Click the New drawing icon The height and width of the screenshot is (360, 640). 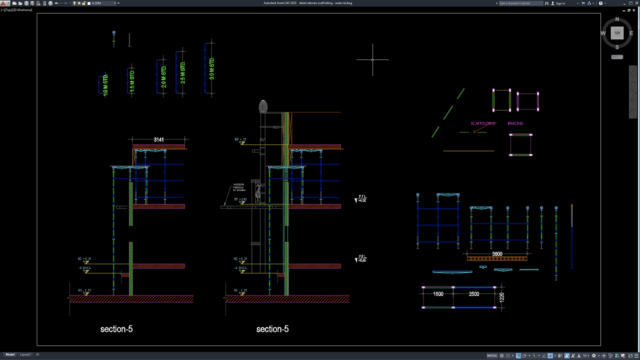click(x=14, y=3)
